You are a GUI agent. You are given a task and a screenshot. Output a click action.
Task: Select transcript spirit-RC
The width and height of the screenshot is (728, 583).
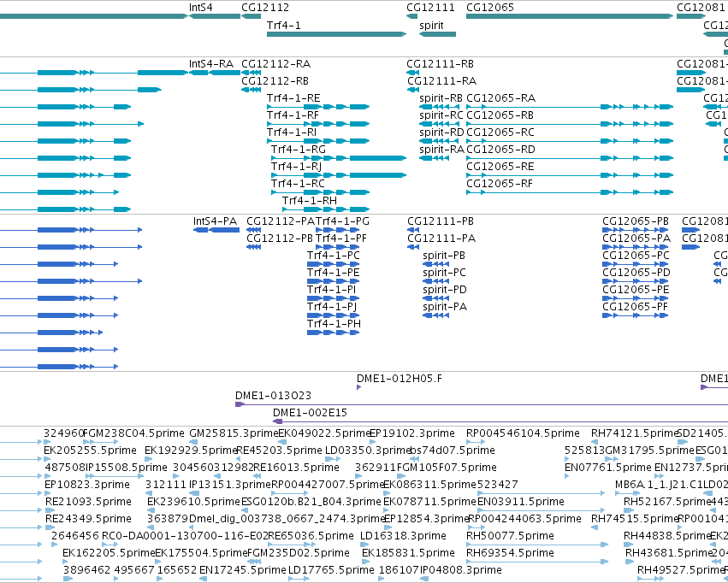coord(439,124)
